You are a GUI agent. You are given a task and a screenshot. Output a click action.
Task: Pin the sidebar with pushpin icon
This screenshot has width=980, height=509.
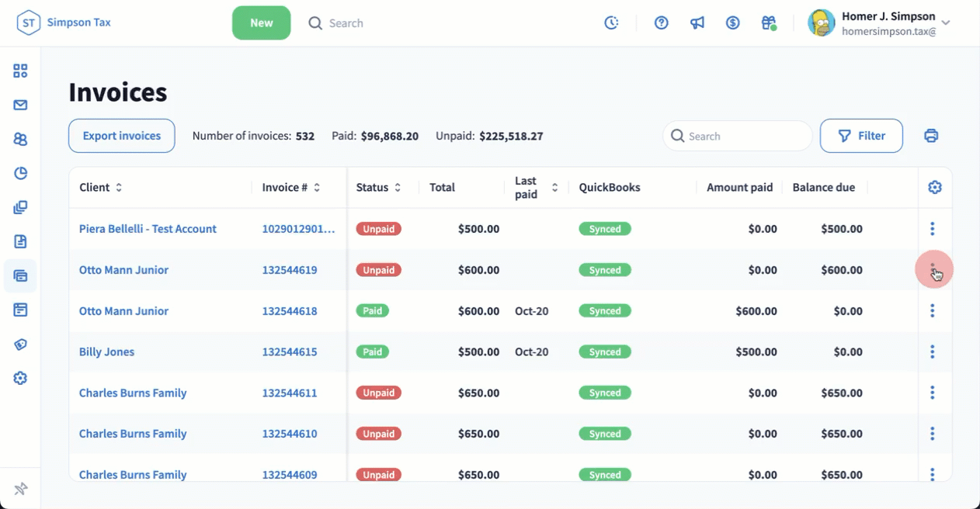pos(20,489)
